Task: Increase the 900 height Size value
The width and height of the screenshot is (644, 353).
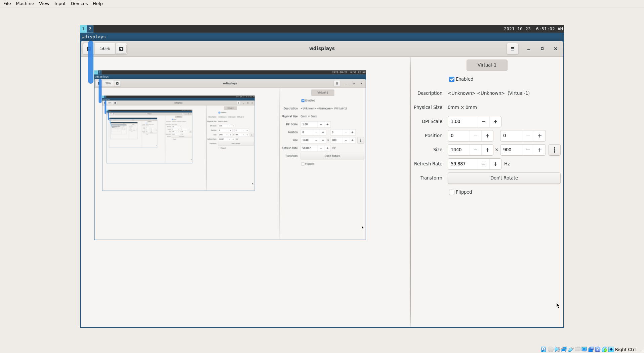Action: coord(540,150)
